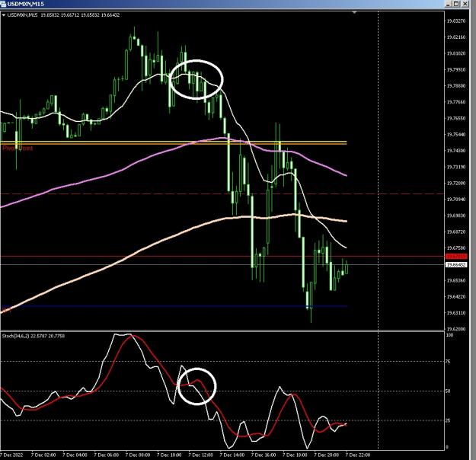Click the stochastic scale value 0
Viewport: 476px width, 460px height.
point(447,447)
